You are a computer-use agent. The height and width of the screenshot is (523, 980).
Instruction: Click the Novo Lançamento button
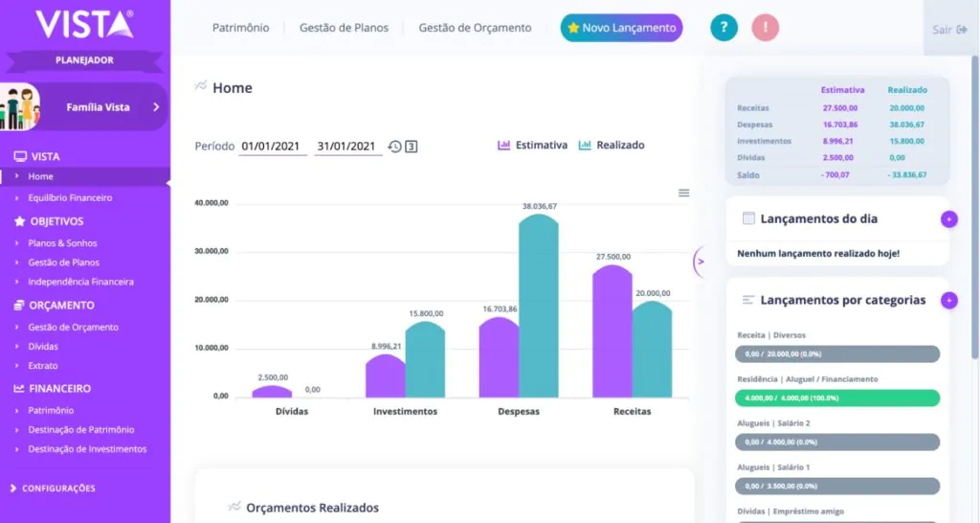[621, 28]
